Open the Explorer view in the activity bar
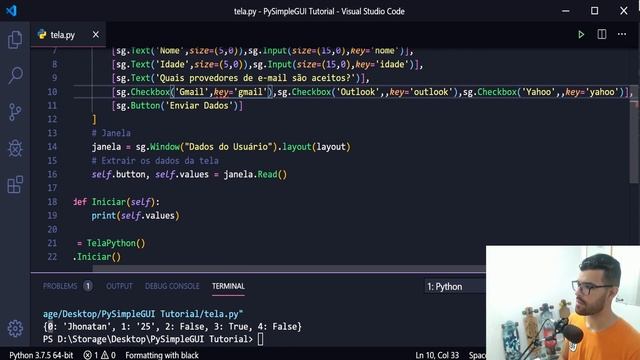Screen dimensions: 640x360 [x=15, y=40]
